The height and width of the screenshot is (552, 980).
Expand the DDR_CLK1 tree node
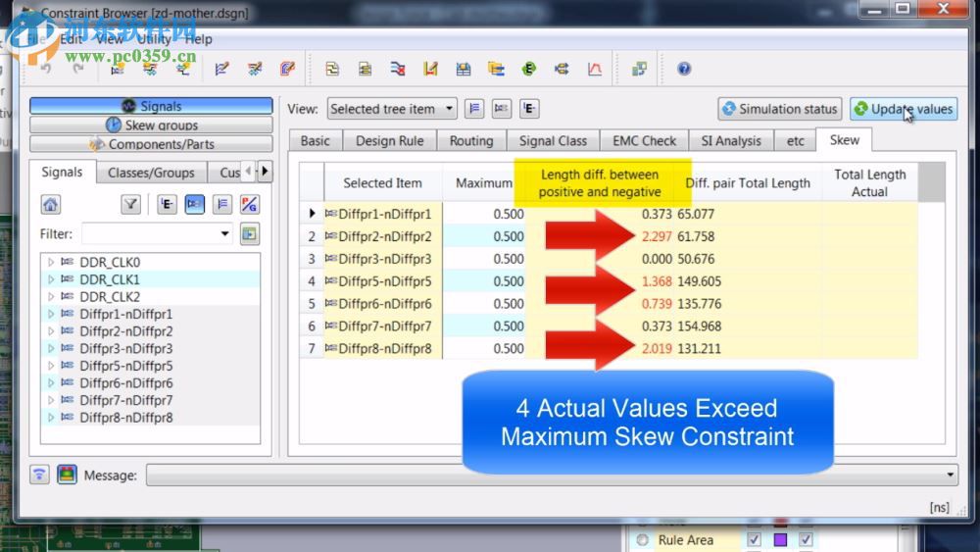(51, 279)
